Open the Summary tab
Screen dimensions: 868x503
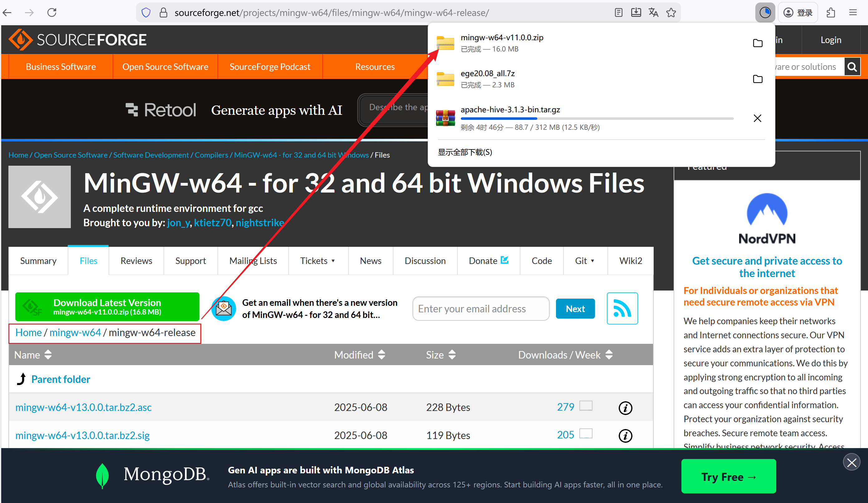coord(38,261)
